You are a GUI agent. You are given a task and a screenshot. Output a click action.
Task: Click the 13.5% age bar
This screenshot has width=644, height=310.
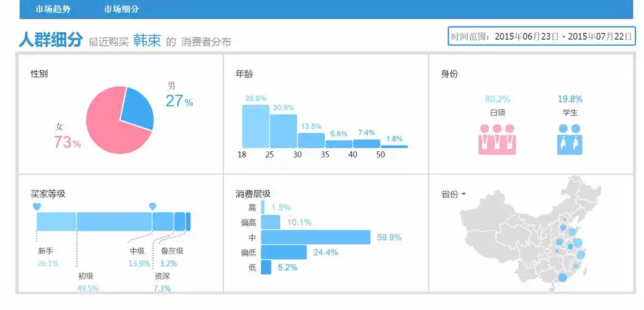click(311, 140)
